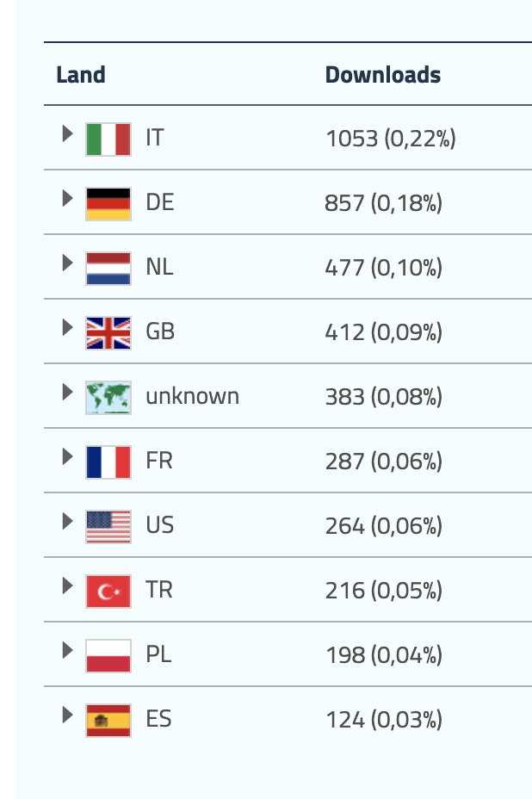The image size is (532, 799).
Task: Sort by the Downloads column header
Action: [383, 75]
